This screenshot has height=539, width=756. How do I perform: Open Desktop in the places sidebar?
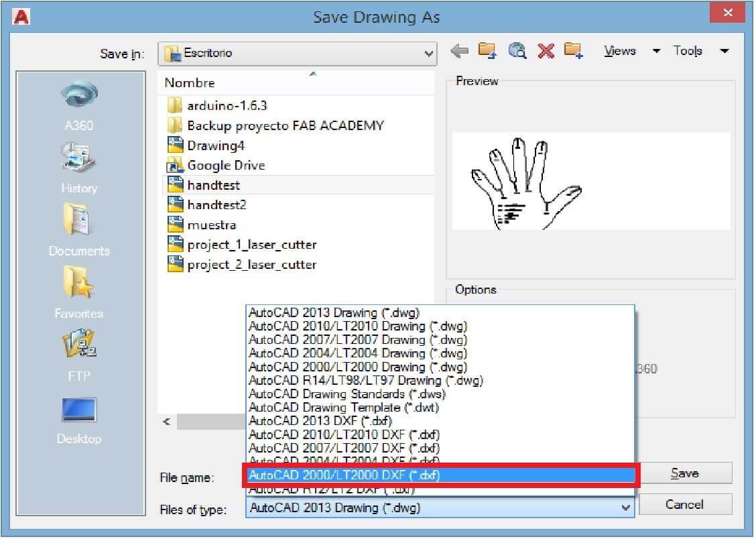(79, 420)
